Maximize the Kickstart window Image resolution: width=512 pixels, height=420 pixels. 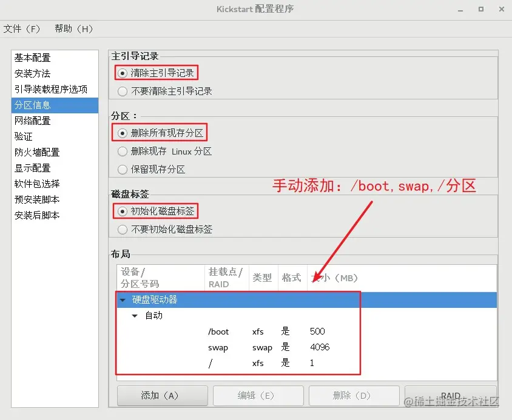coord(481,9)
